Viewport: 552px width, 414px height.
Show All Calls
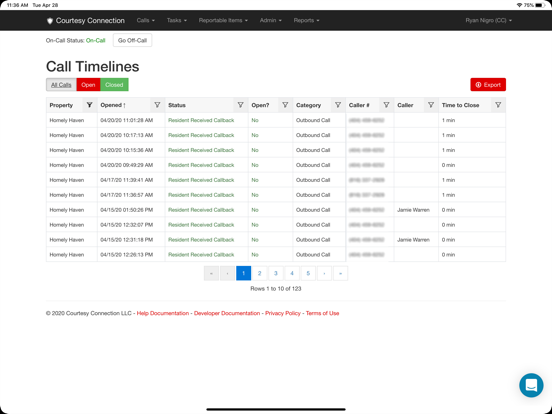(x=61, y=85)
